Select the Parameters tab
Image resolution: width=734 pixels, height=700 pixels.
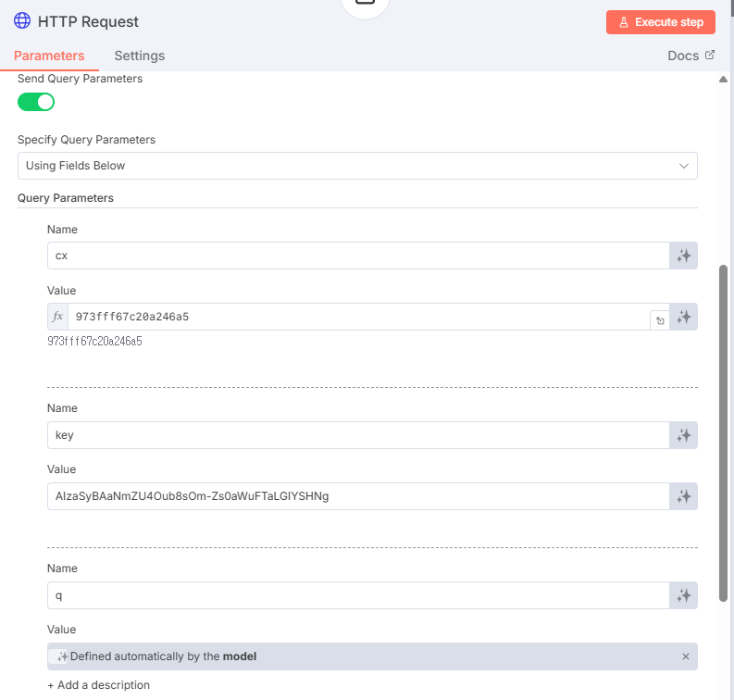[x=49, y=56]
